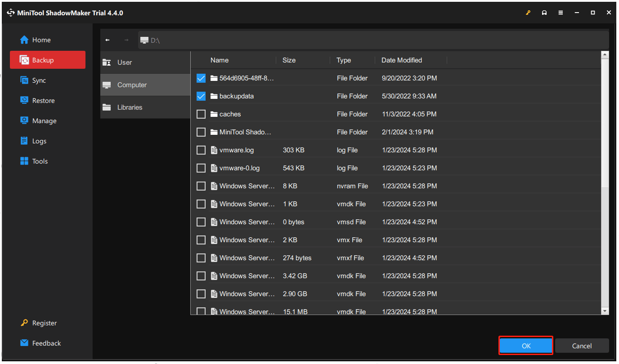Expand the Libraries source category
Image resolution: width=619 pixels, height=364 pixels.
tap(130, 107)
